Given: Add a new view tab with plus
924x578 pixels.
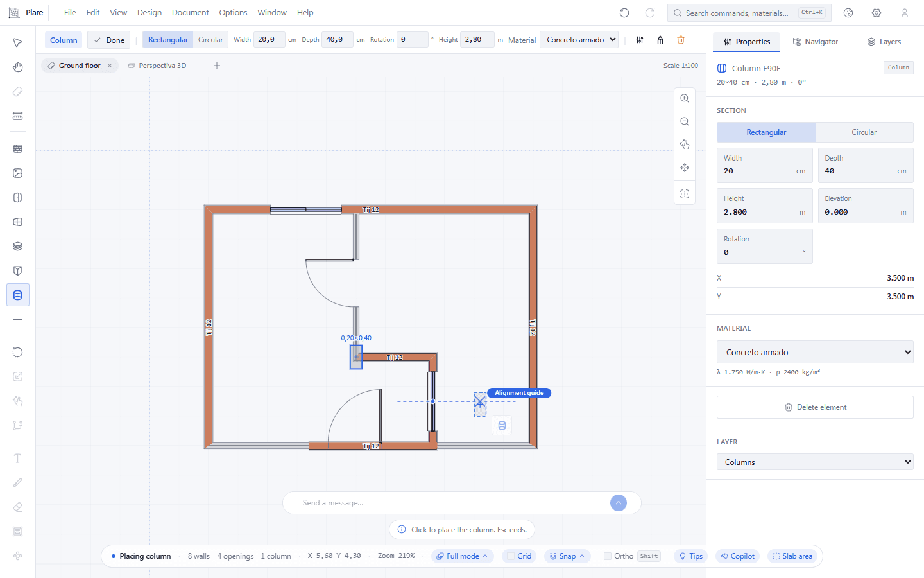Looking at the screenshot, I should click(x=217, y=66).
